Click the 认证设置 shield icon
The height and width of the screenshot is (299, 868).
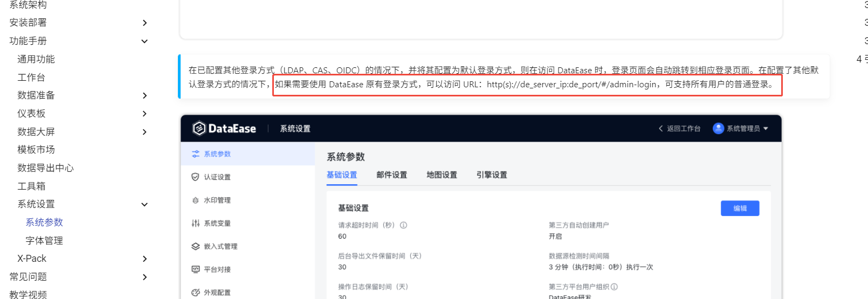tap(196, 177)
